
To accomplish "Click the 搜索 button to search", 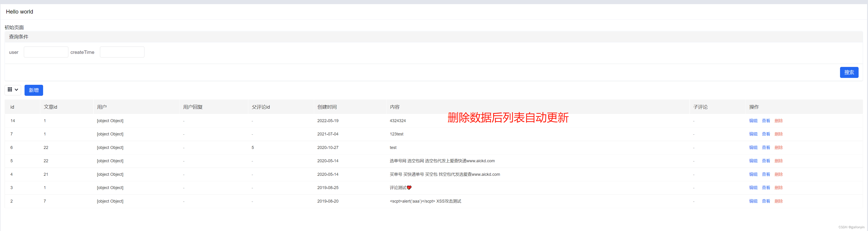I will tap(849, 72).
